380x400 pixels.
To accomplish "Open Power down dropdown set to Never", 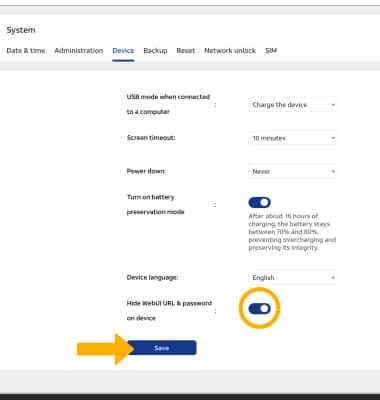I will 293,171.
